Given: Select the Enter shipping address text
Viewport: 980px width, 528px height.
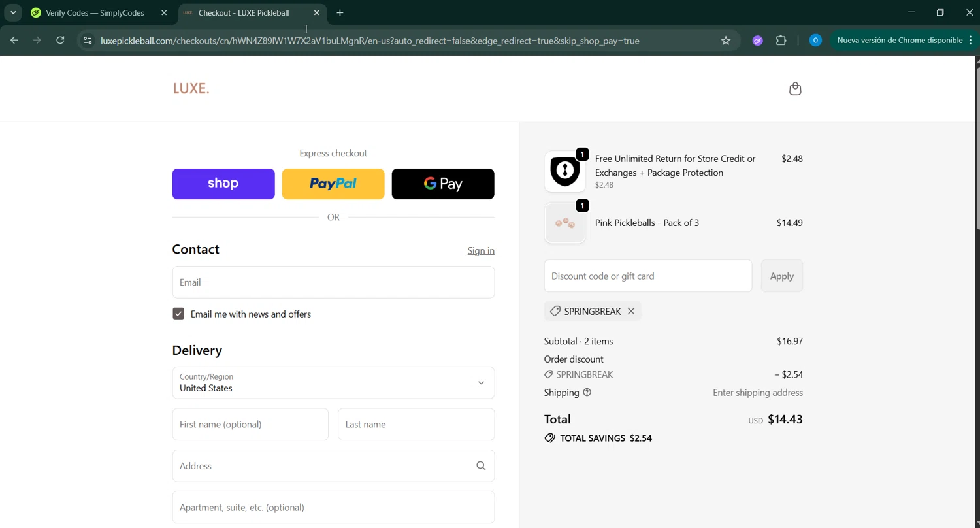Looking at the screenshot, I should coord(758,393).
